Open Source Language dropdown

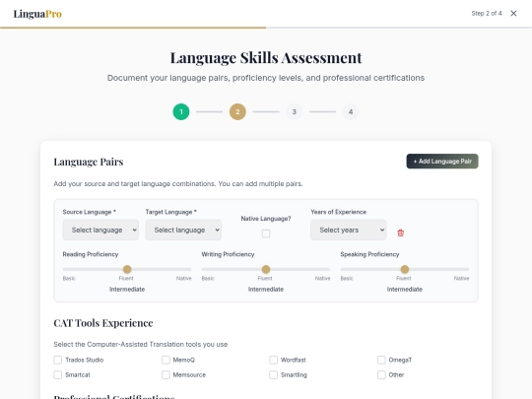(100, 230)
